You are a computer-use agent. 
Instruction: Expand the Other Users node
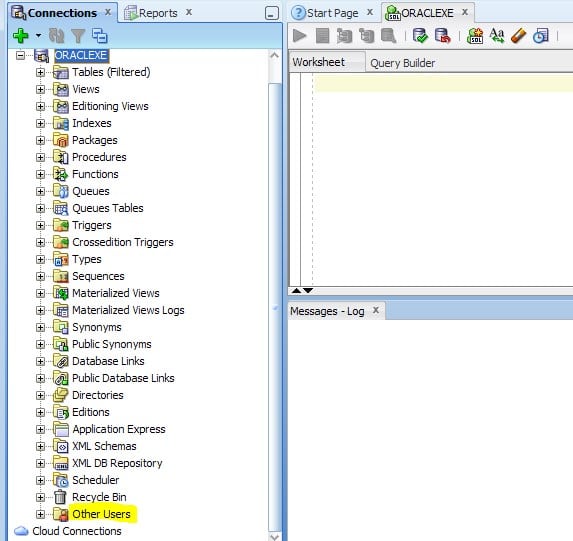pos(41,514)
